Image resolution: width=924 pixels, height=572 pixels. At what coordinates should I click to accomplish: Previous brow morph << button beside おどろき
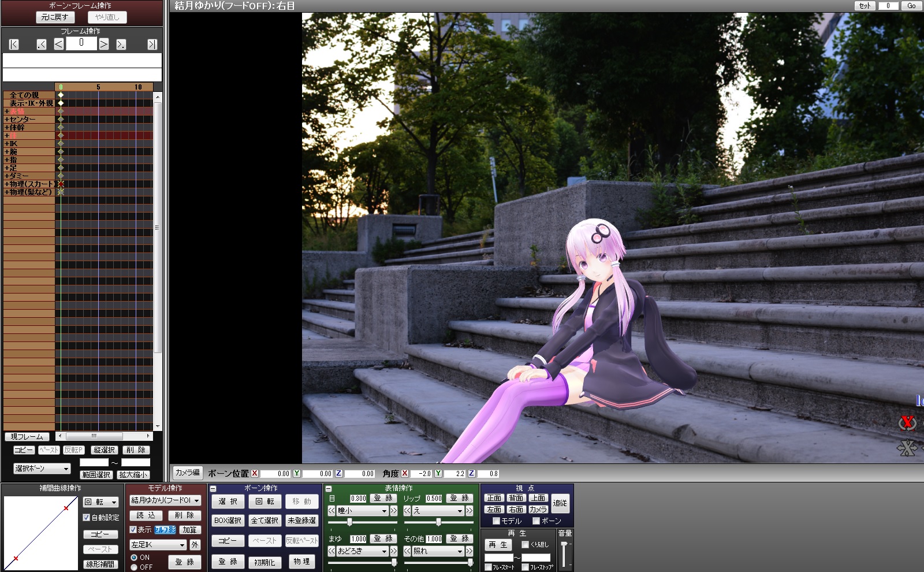pos(331,551)
